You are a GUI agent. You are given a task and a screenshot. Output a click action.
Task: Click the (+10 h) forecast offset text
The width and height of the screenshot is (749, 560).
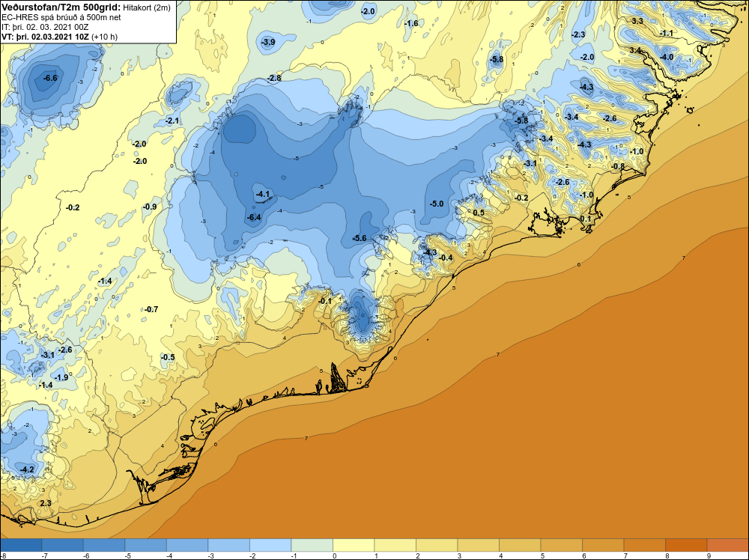105,36
